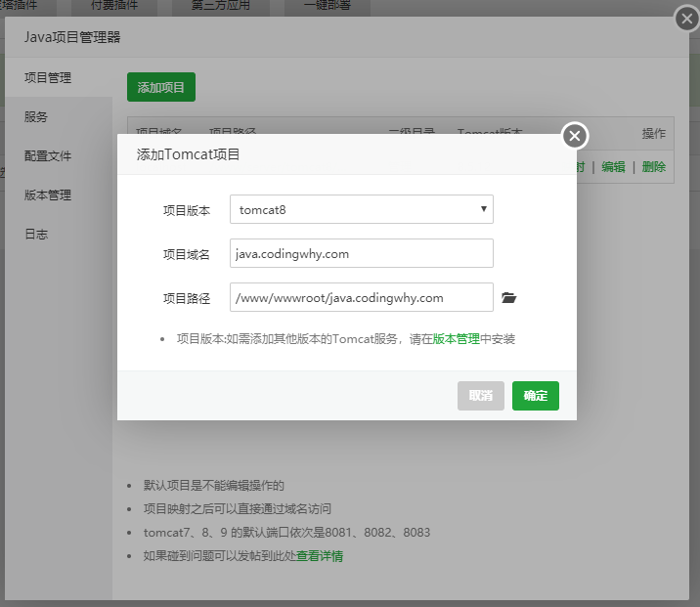Close the Java项目管理器 window
The height and width of the screenshot is (607, 700).
[687, 18]
